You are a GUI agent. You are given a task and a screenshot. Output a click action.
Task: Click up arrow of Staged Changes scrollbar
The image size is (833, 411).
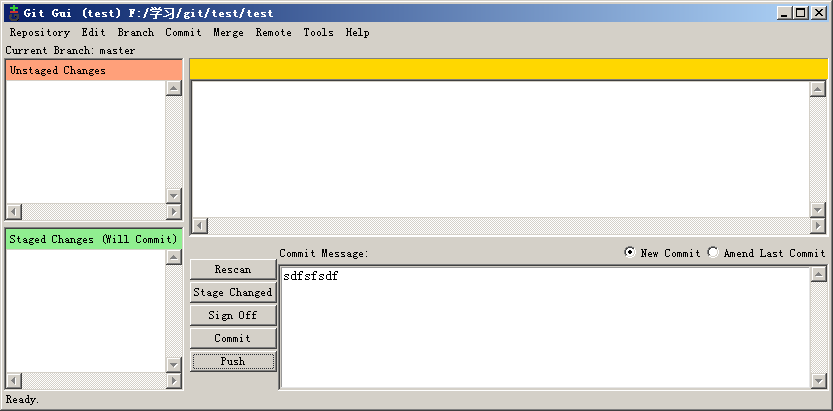(174, 257)
